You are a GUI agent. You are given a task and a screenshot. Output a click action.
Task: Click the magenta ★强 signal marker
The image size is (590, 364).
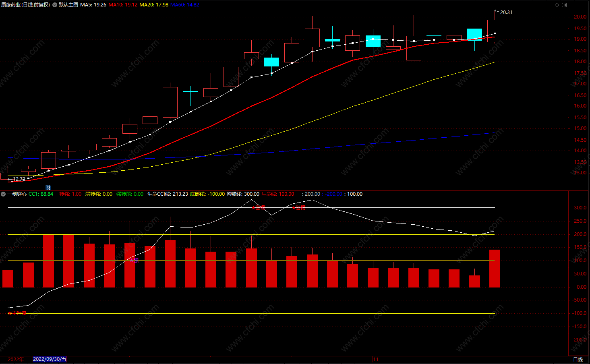point(134,261)
